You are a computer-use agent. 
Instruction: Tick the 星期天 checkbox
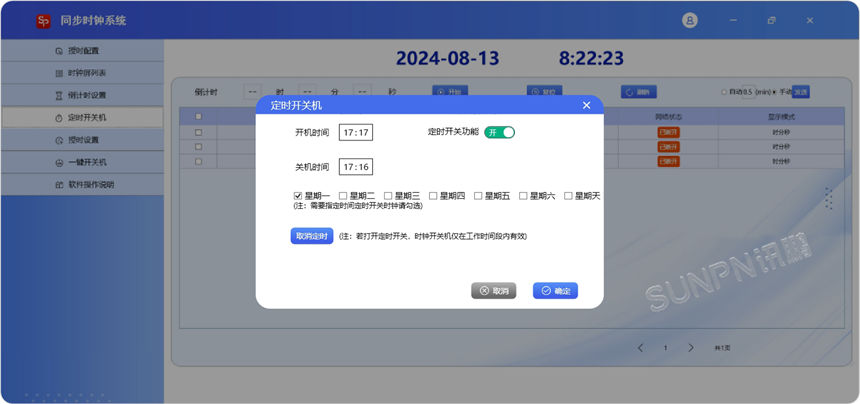(x=568, y=196)
